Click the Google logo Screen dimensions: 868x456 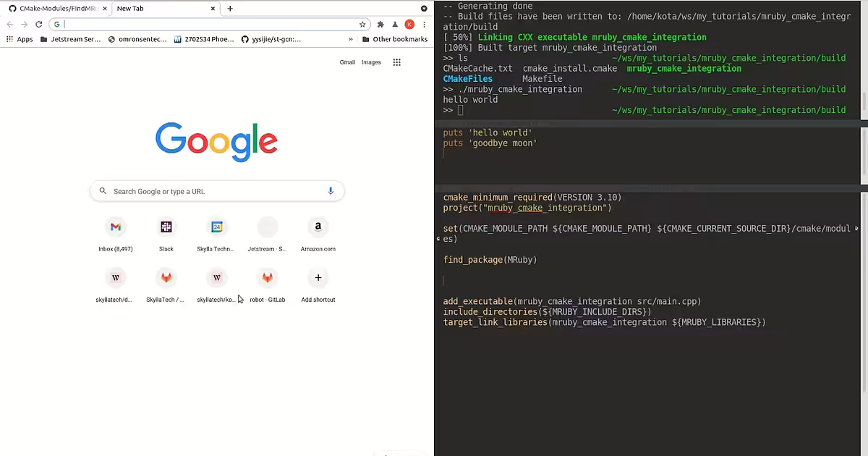pos(216,142)
